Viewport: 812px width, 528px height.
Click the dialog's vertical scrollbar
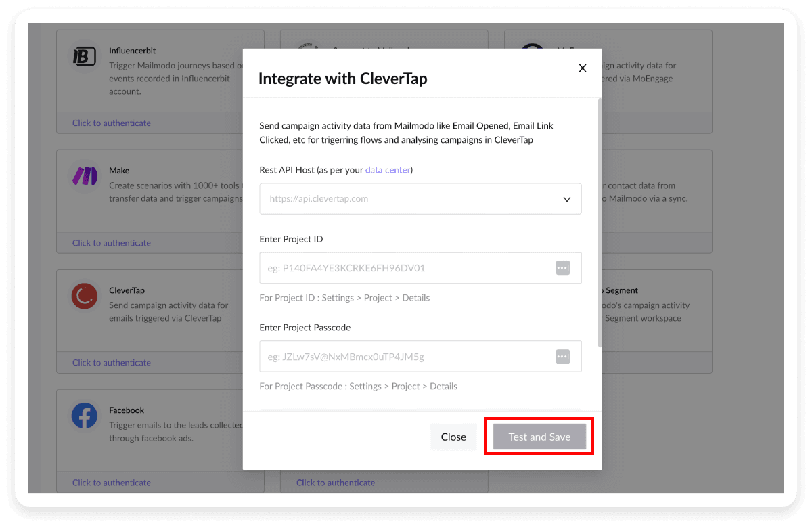coord(599,223)
